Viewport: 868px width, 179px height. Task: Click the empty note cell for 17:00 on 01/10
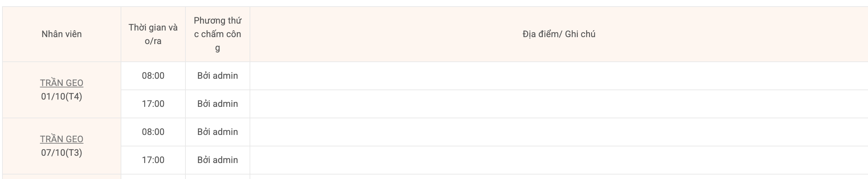(559, 104)
